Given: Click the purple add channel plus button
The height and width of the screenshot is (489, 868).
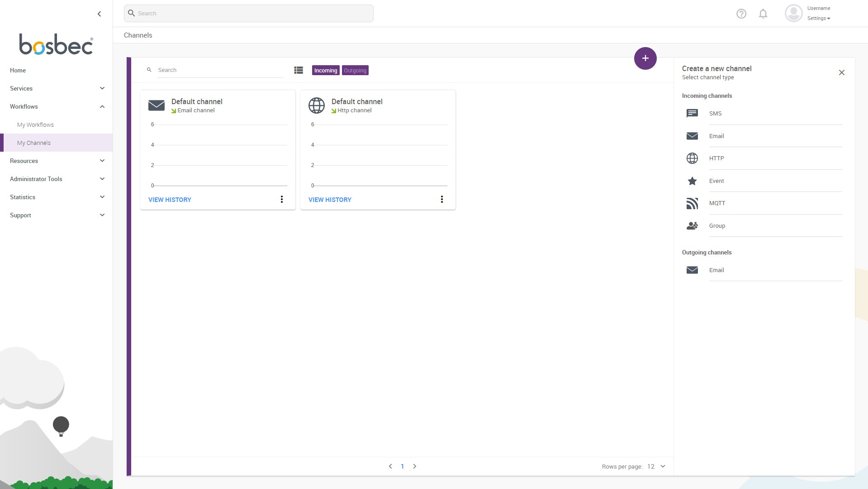Looking at the screenshot, I should tap(645, 58).
